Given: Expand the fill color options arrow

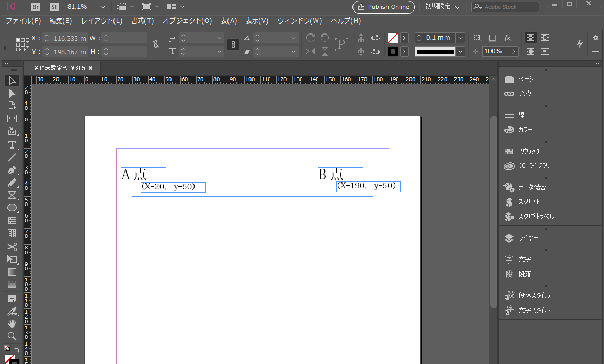Looking at the screenshot, I should coord(404,38).
